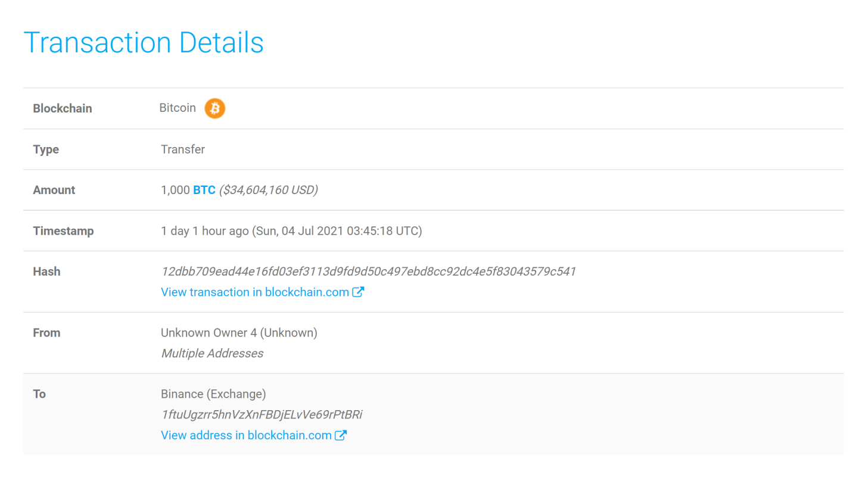Open the external icon beside View address
The width and height of the screenshot is (868, 481).
(x=341, y=435)
